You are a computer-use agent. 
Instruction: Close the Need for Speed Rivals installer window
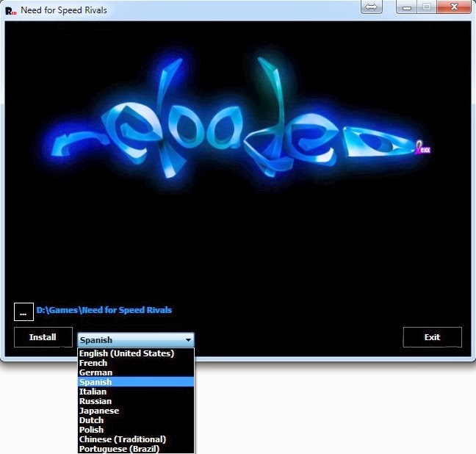coord(454,7)
